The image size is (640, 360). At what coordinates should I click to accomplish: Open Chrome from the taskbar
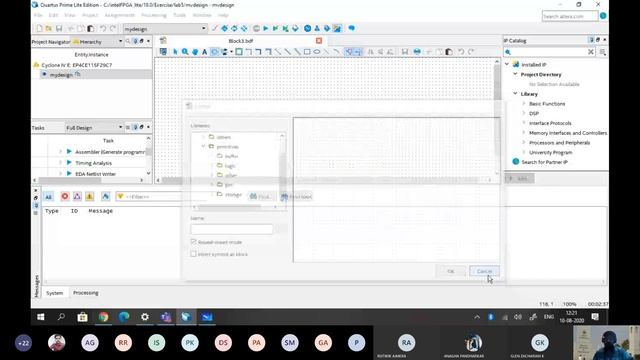coord(103,317)
